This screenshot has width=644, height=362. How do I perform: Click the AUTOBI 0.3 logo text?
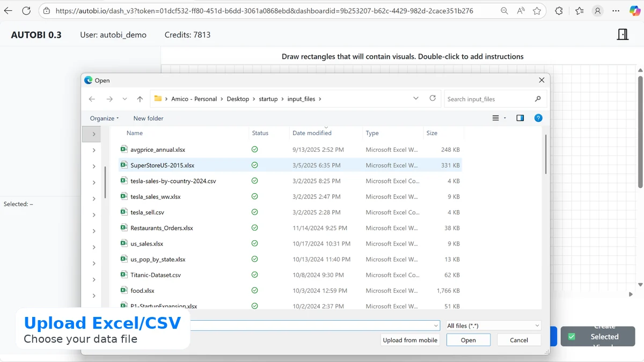36,35
